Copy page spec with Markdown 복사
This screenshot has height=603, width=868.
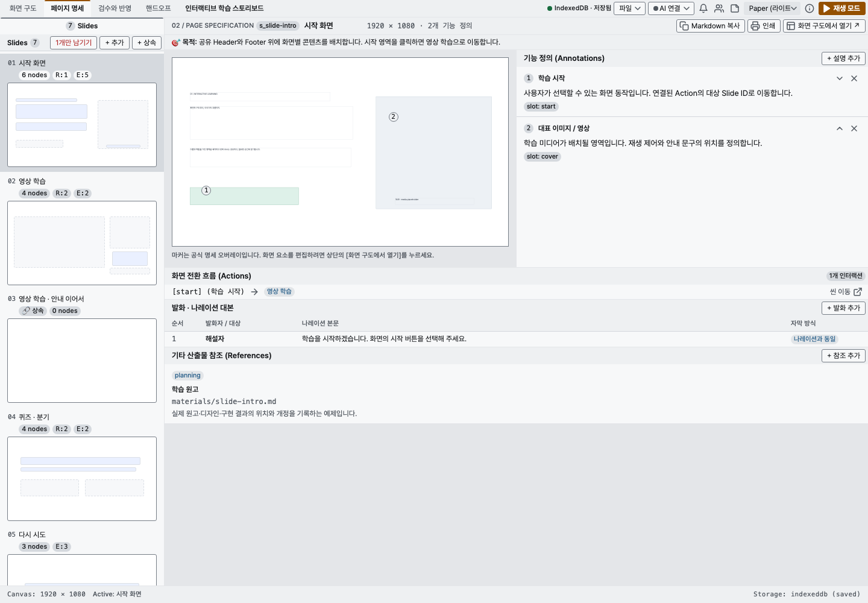[711, 26]
